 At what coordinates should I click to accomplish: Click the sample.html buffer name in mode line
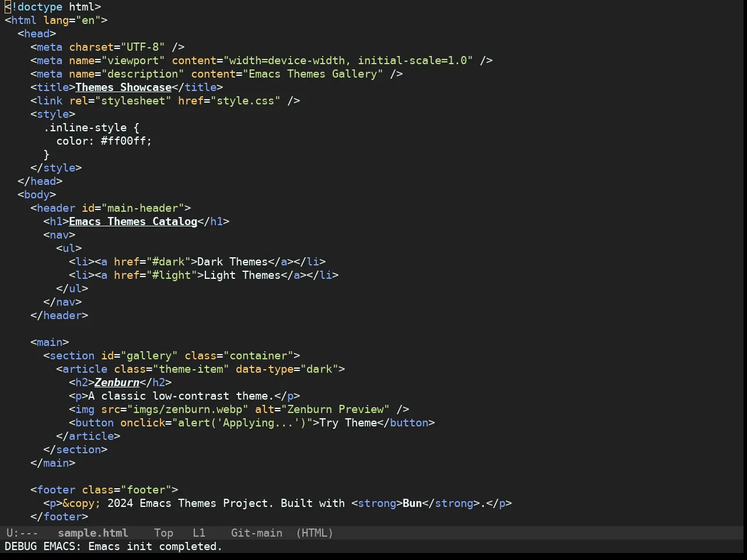point(93,533)
